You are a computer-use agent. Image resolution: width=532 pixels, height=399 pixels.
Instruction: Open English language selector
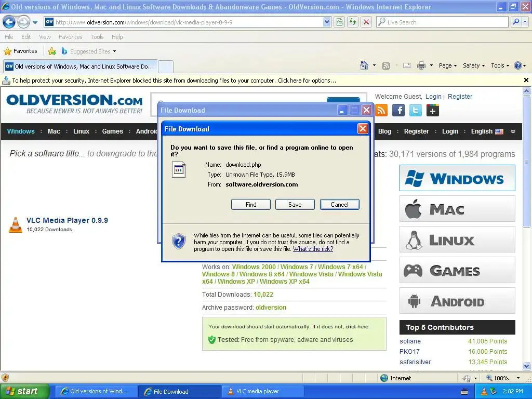[487, 131]
